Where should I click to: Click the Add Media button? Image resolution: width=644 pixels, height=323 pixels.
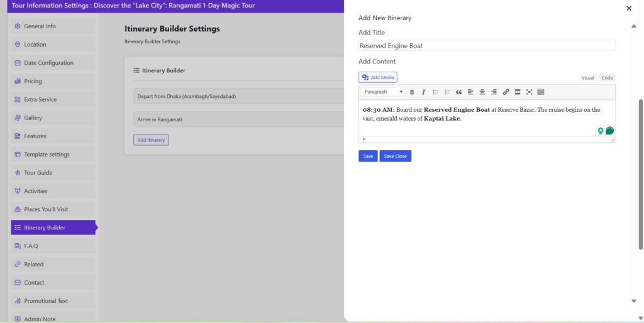click(378, 77)
